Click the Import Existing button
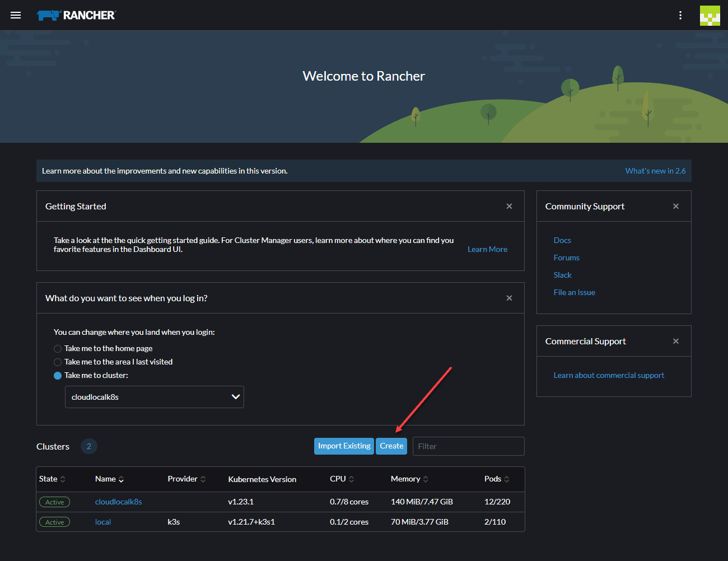 344,446
